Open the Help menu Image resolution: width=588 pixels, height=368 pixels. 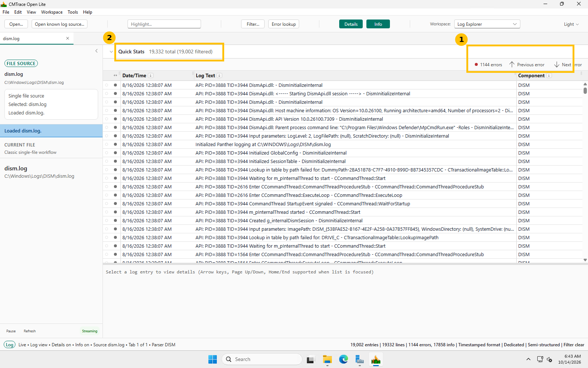click(87, 12)
